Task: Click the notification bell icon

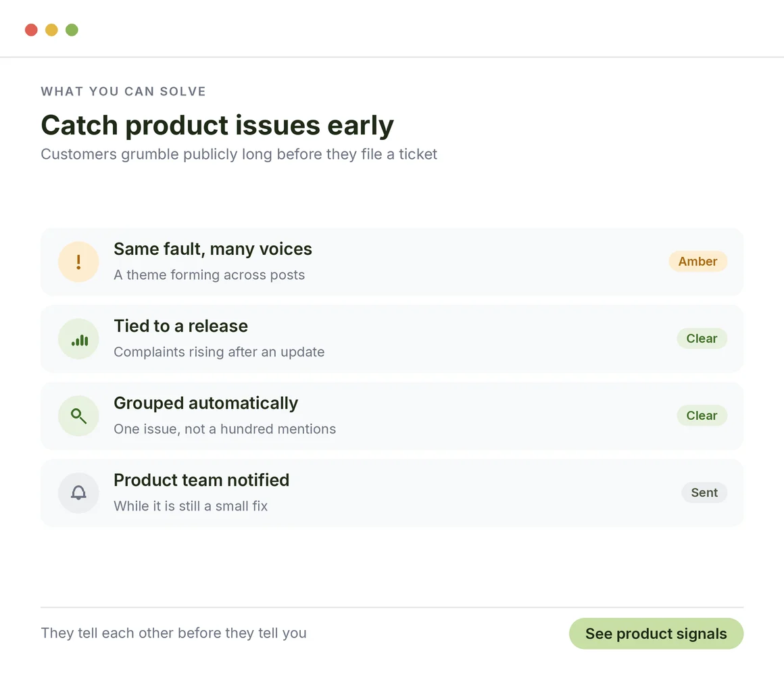Action: click(x=78, y=493)
